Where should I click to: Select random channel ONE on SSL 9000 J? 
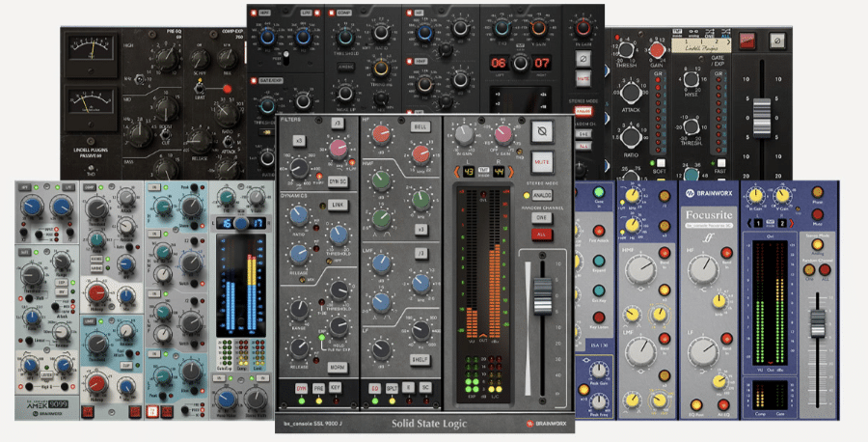click(x=541, y=218)
